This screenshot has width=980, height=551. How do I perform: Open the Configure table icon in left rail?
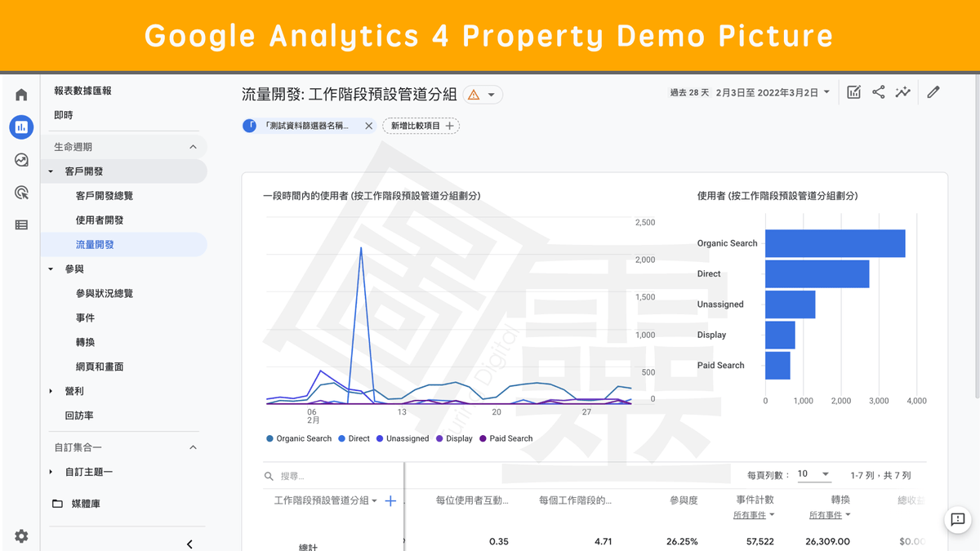21,224
